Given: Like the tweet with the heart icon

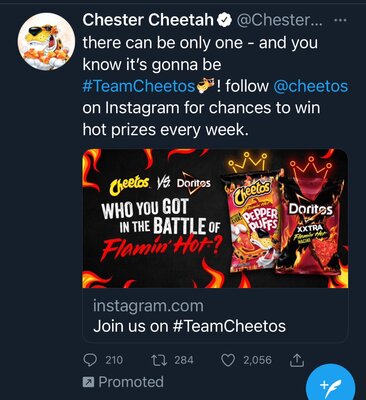Looking at the screenshot, I should click(228, 360).
